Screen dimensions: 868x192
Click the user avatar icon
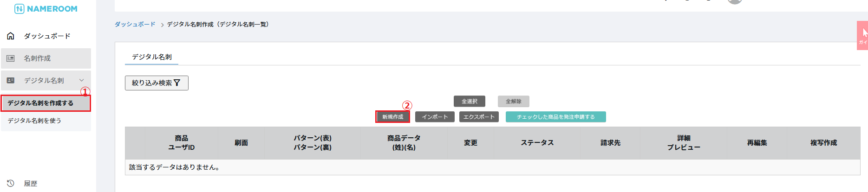point(734,1)
